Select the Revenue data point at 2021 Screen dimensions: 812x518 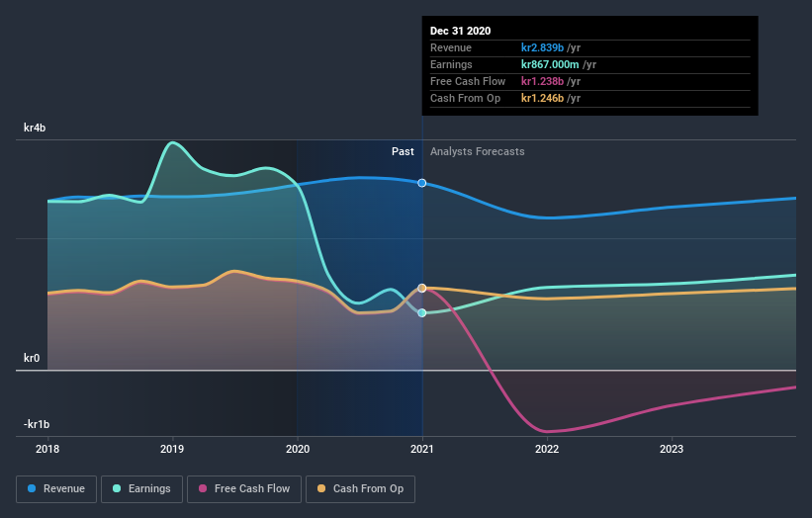422,183
